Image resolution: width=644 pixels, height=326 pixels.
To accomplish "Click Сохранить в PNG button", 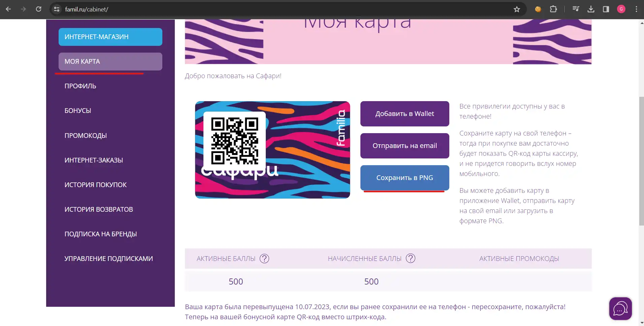I will (405, 178).
